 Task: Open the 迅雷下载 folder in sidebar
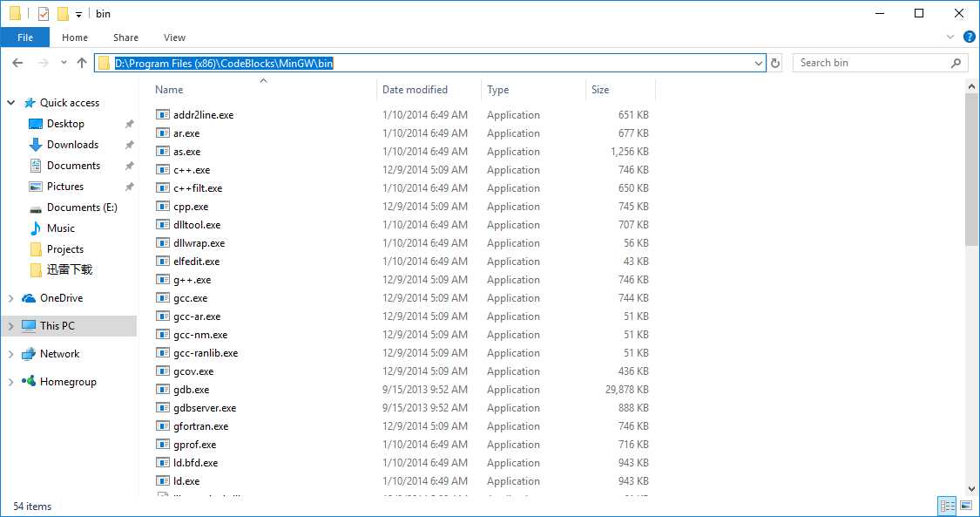[x=70, y=269]
